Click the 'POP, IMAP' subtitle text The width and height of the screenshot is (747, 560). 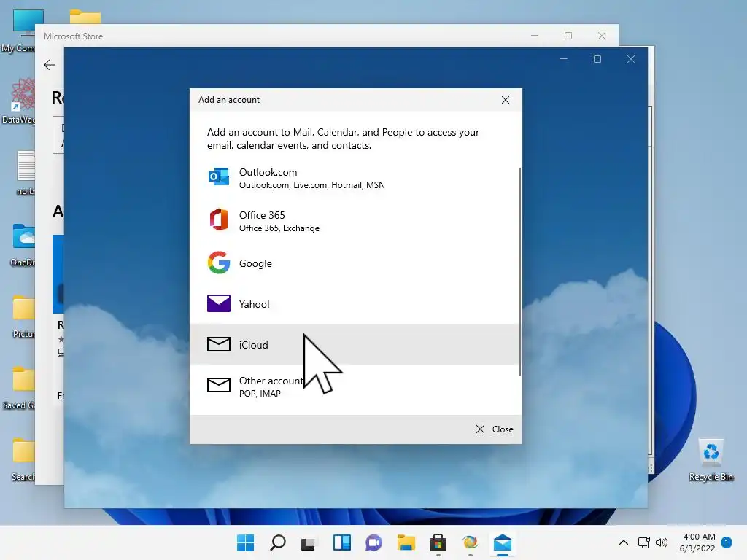coord(260,394)
